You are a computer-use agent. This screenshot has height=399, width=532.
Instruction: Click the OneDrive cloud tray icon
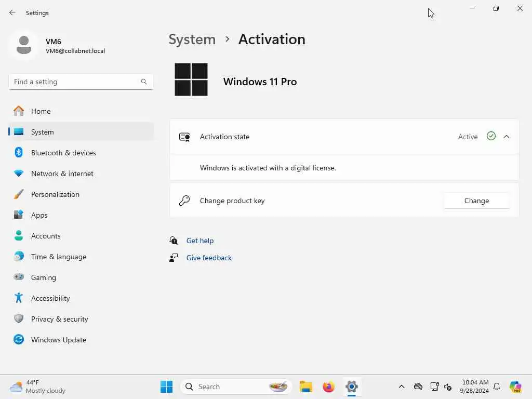[418, 387]
